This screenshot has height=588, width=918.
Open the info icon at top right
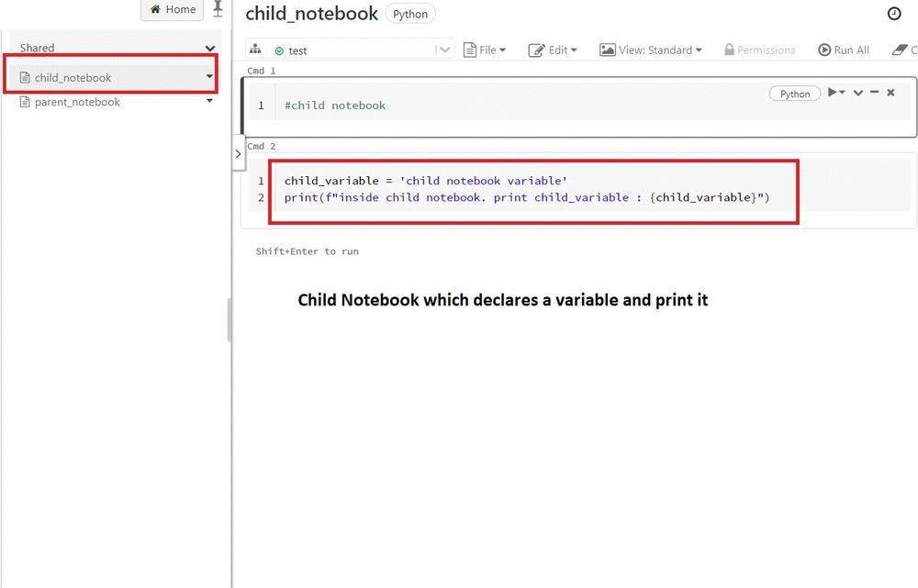click(x=893, y=14)
